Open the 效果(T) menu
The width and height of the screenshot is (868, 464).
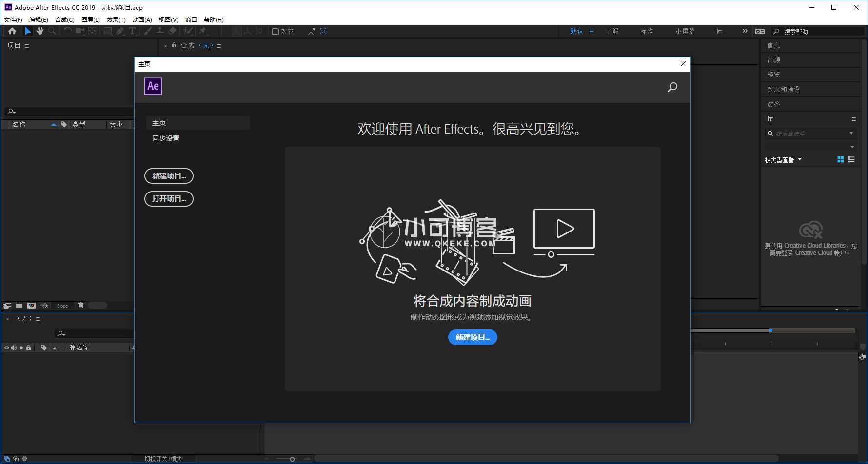(x=116, y=20)
